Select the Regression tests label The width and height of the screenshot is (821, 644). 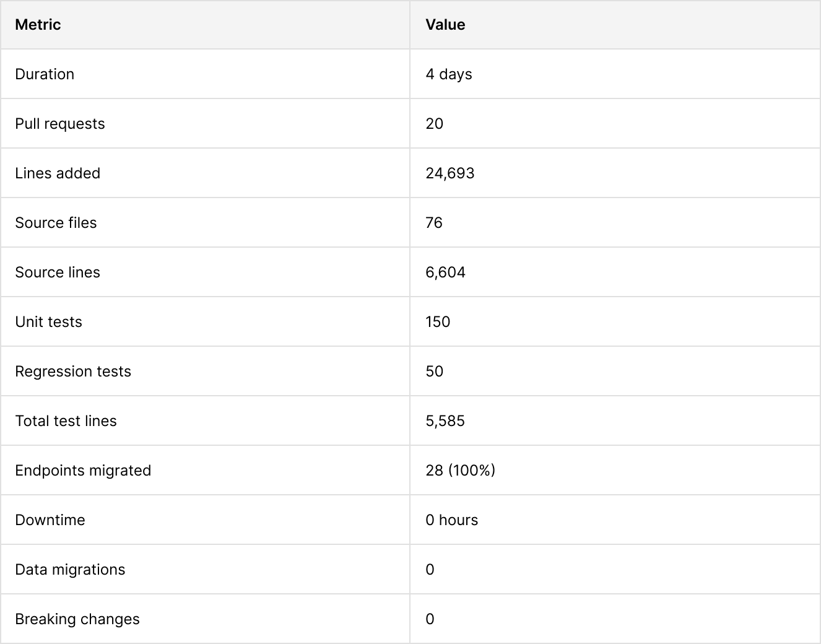click(73, 372)
